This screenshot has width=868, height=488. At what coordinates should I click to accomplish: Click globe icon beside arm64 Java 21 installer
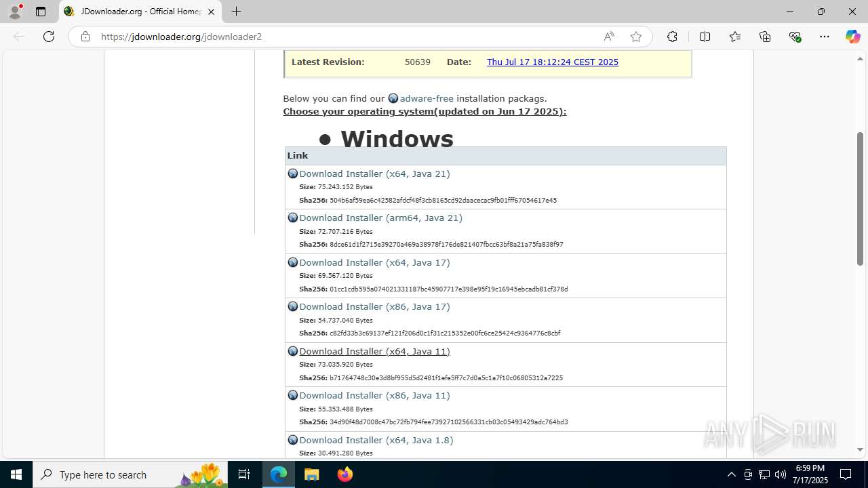point(293,218)
